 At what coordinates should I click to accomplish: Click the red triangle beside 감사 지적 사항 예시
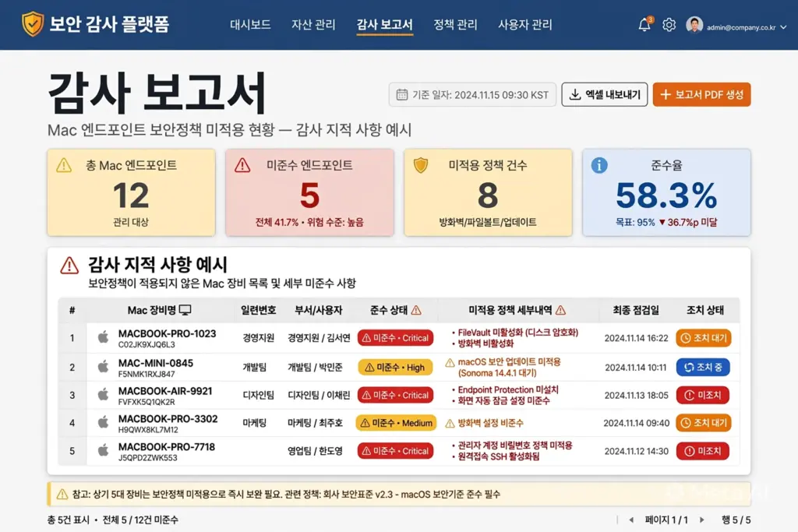[x=69, y=266]
